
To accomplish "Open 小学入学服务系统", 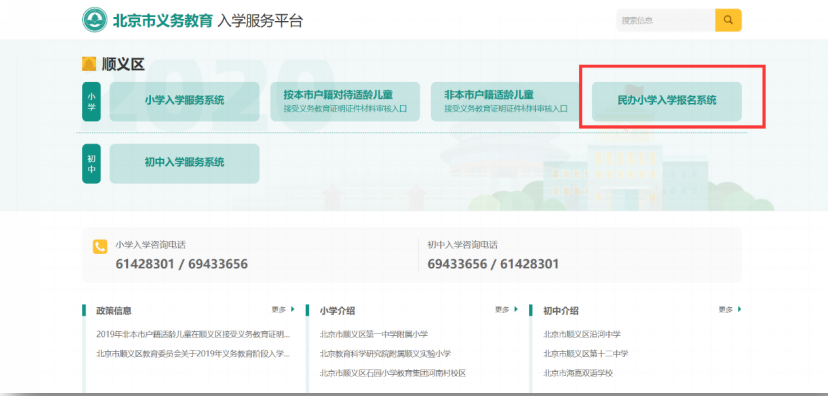I will tap(184, 101).
